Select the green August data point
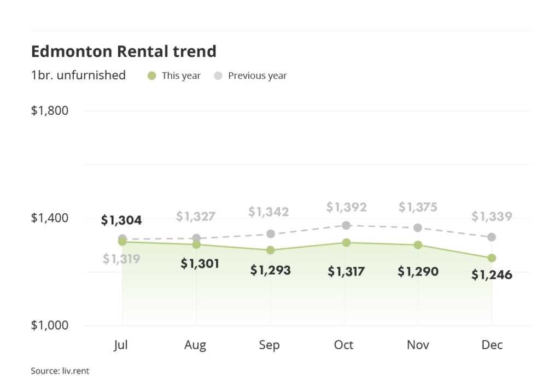 pos(196,244)
